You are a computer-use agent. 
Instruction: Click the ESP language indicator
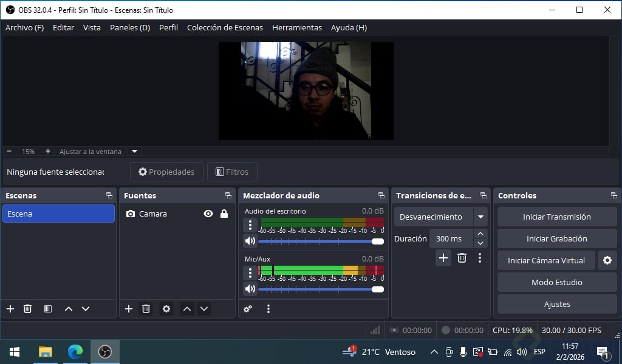[539, 352]
